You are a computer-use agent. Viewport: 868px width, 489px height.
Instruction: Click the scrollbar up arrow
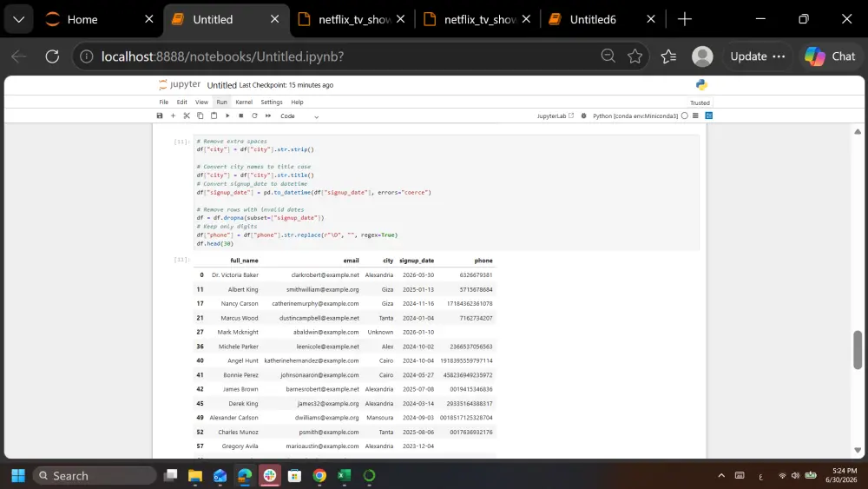coord(858,132)
